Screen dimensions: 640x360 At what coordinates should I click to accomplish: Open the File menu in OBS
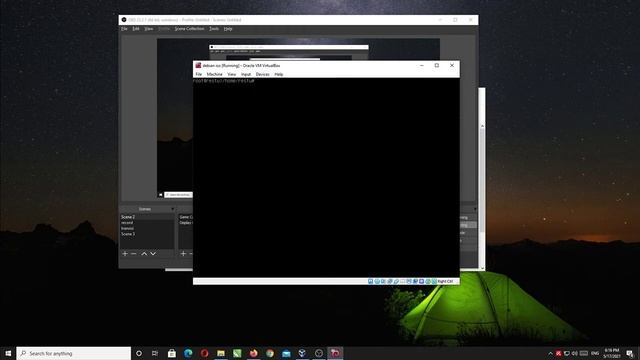(x=124, y=29)
